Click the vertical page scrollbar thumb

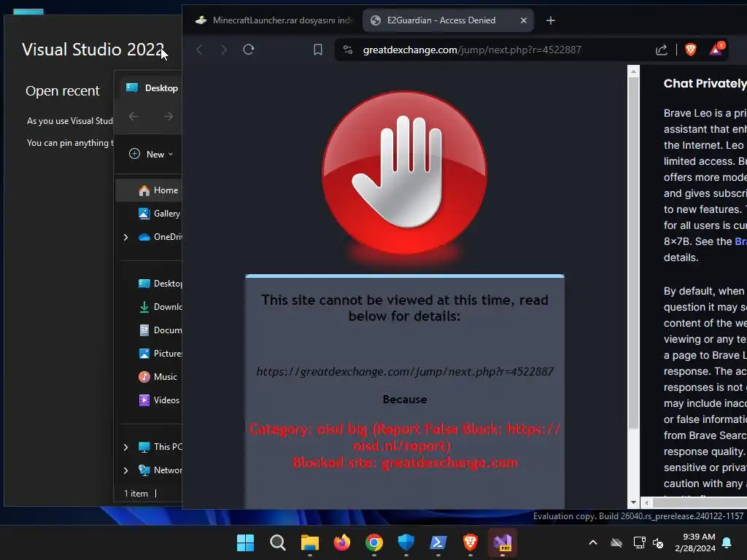pyautogui.click(x=633, y=252)
